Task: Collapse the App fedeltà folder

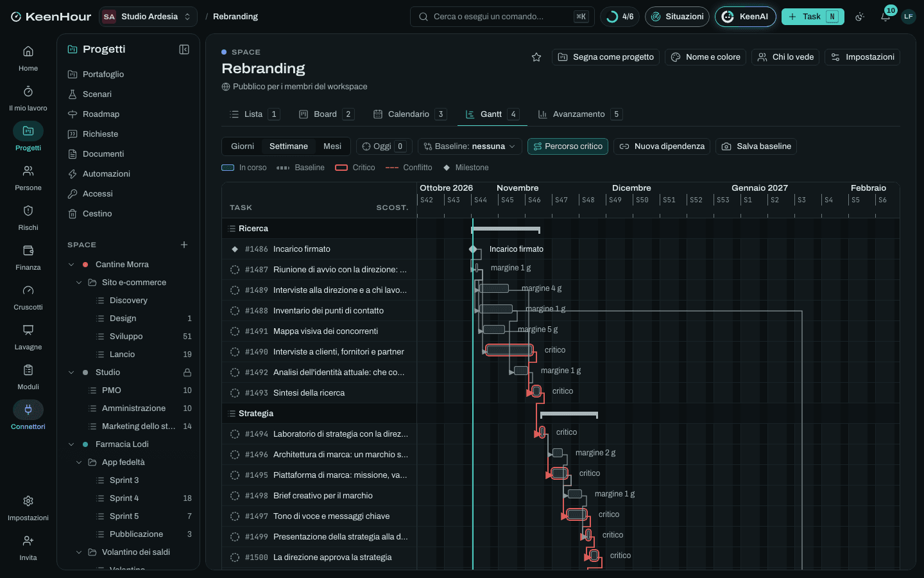Action: (x=79, y=462)
